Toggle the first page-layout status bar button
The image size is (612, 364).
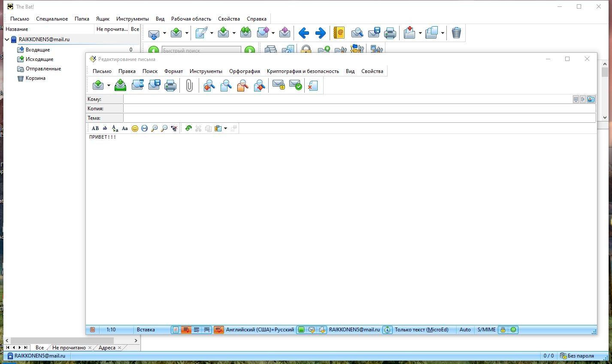point(175,330)
